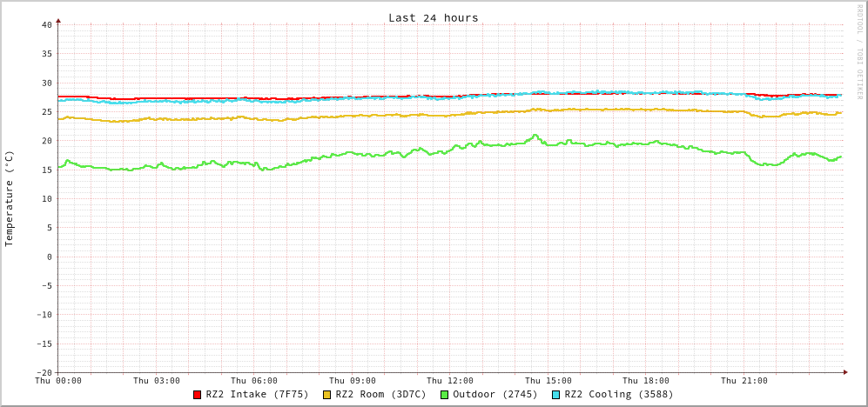
Task: Click the cyan RZ2 Cooling legend swatch
Action: click(556, 395)
